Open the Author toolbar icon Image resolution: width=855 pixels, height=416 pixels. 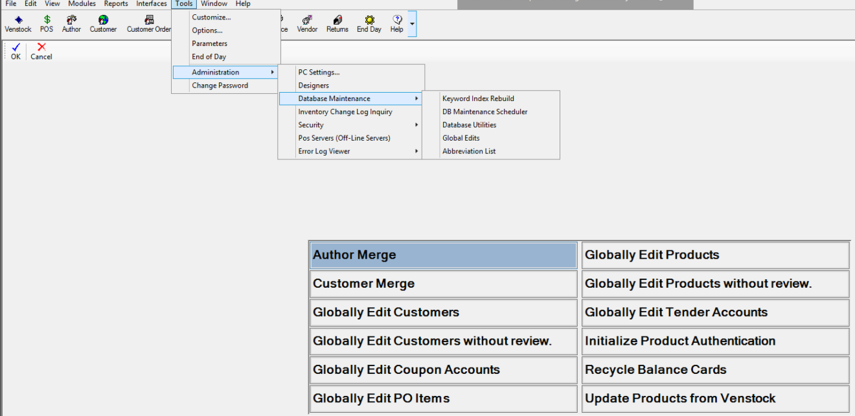71,24
